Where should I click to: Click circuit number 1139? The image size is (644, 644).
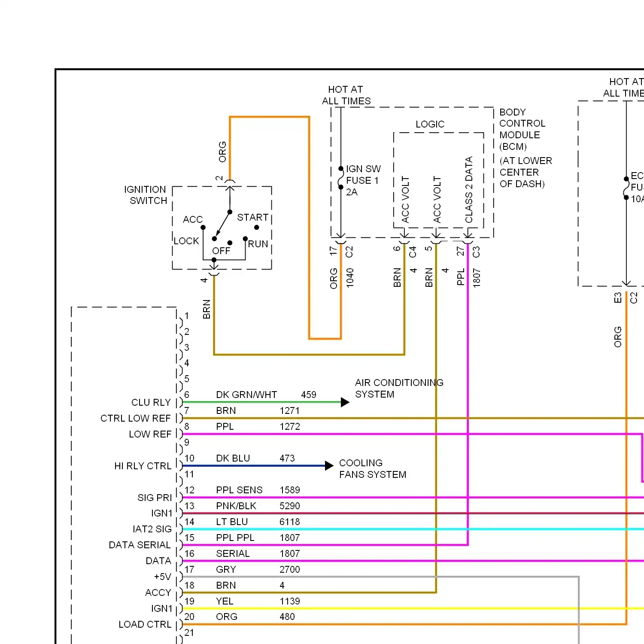click(290, 601)
